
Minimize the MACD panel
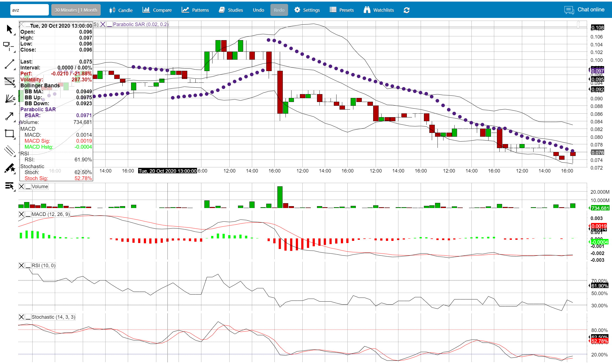28,214
